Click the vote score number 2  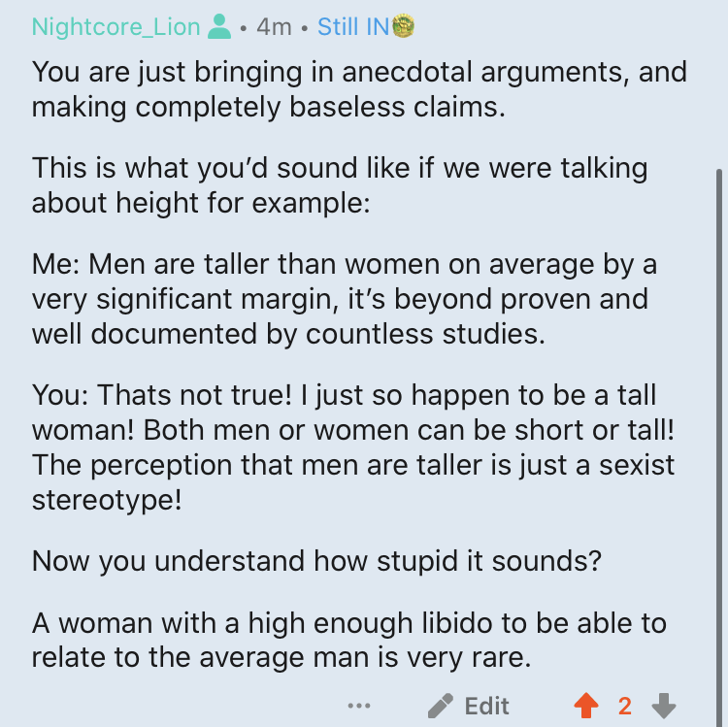coord(625,706)
